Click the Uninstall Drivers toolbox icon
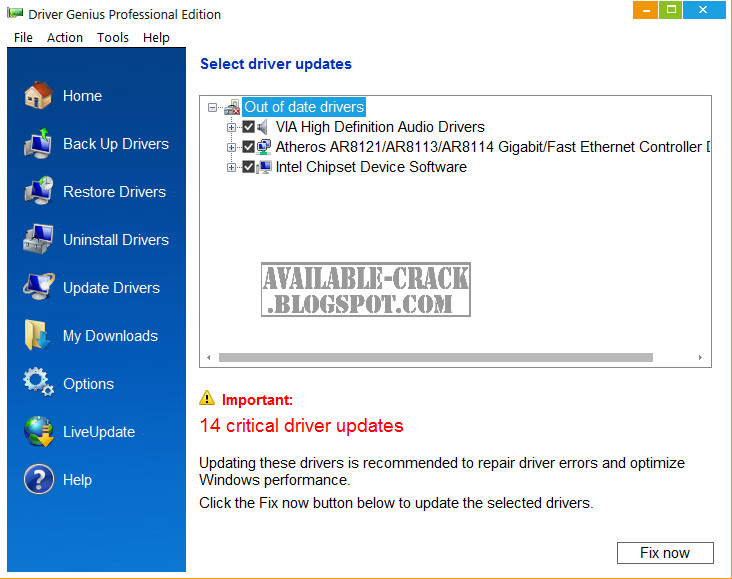Image resolution: width=732 pixels, height=579 pixels. (38, 239)
